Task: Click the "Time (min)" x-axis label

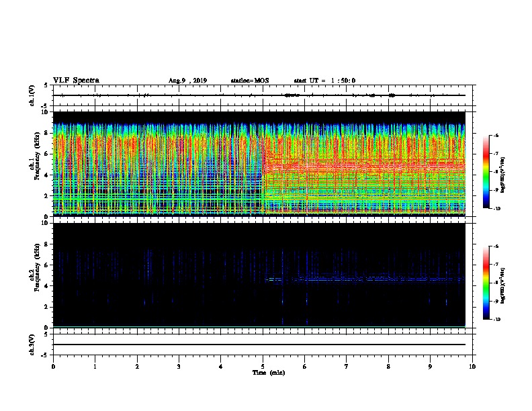Action: coord(269,373)
